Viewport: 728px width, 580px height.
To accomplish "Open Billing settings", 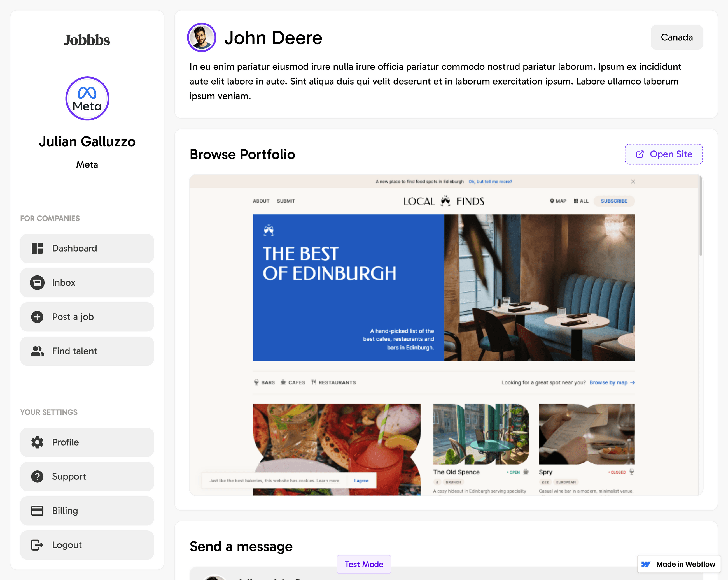I will tap(87, 511).
